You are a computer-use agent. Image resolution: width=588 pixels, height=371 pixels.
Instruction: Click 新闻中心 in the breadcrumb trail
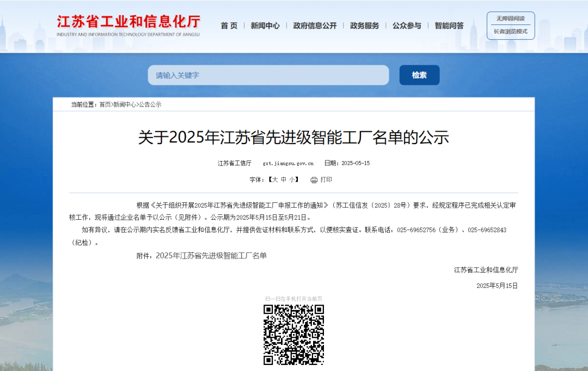(x=125, y=104)
